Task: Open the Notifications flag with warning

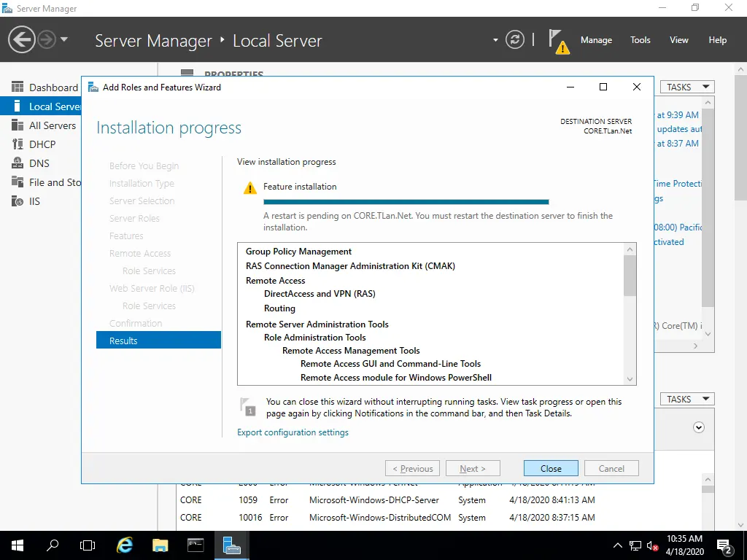Action: (x=558, y=42)
